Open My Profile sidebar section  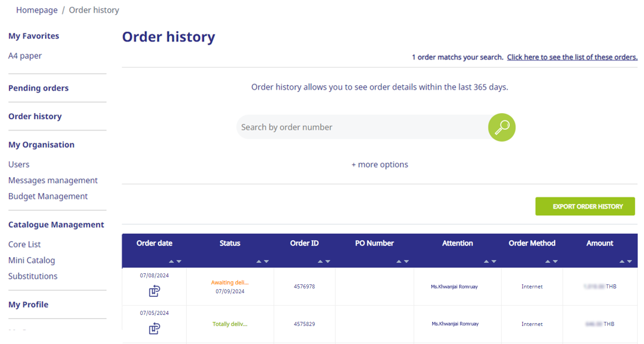pos(28,304)
